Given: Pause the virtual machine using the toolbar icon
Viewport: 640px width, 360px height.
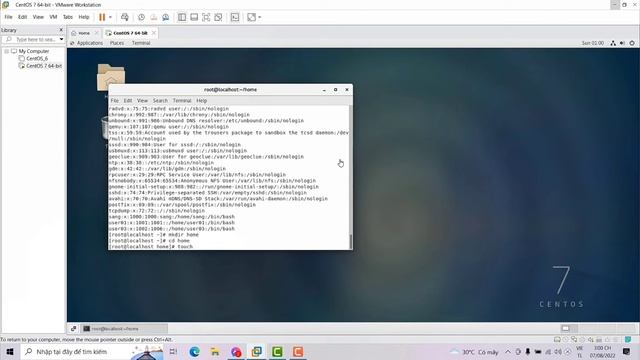Looking at the screenshot, I should point(102,17).
